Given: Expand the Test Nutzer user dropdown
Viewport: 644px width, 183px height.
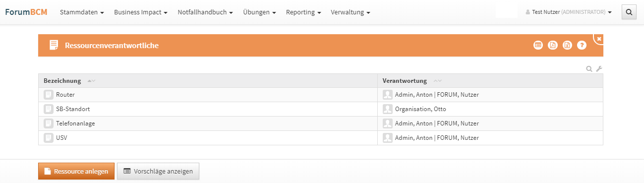Looking at the screenshot, I should click(569, 12).
